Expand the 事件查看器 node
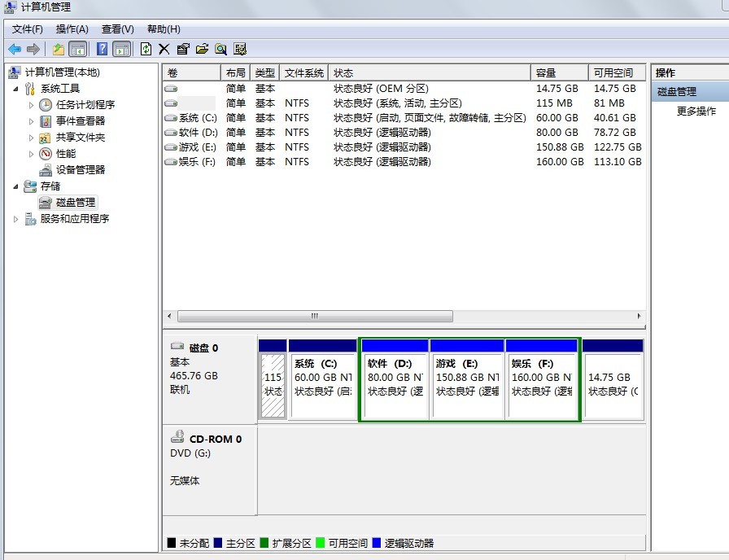The height and width of the screenshot is (560, 729). coord(31,121)
